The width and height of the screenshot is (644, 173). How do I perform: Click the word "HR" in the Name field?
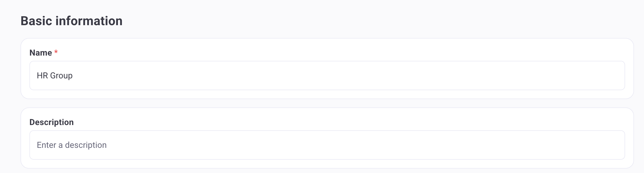42,75
